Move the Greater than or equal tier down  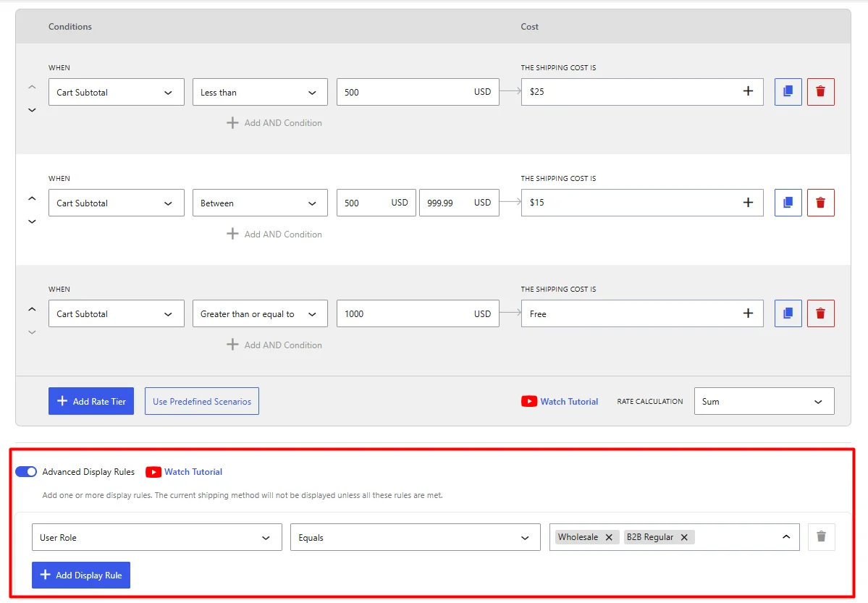click(32, 332)
